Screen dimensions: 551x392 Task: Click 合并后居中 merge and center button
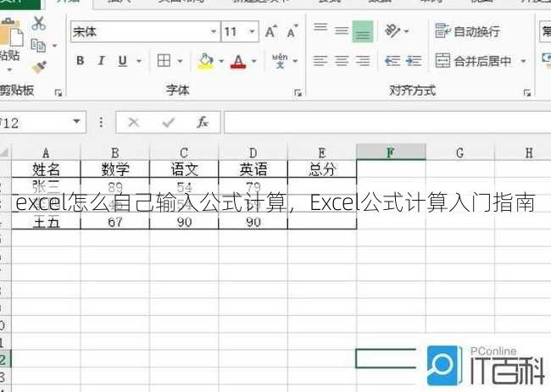point(473,61)
